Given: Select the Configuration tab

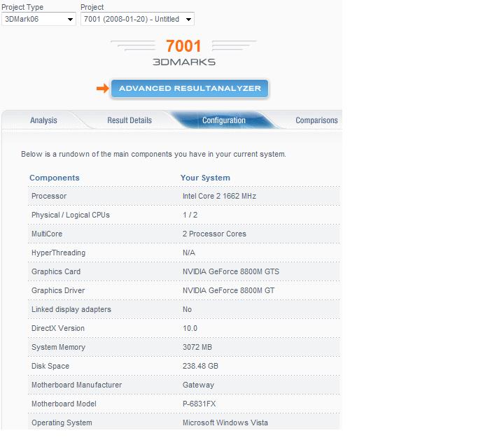Looking at the screenshot, I should (224, 120).
